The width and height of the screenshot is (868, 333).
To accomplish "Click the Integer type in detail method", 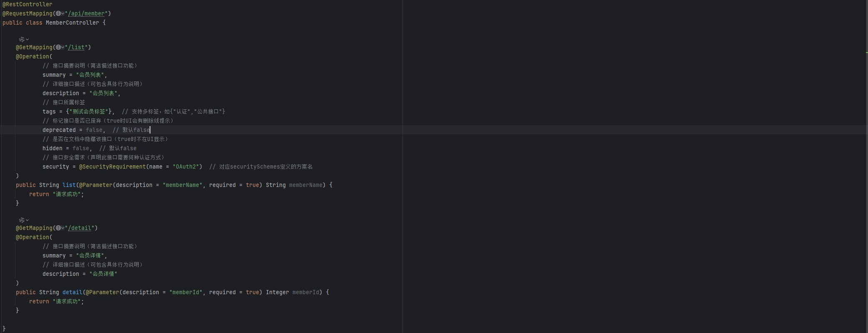I will [278, 292].
